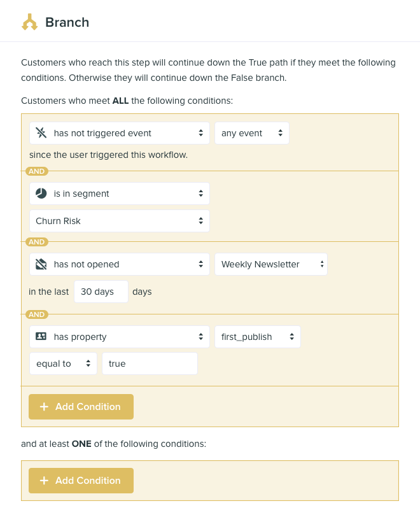Expand the Churn Risk segment selector
420x522 pixels.
120,221
